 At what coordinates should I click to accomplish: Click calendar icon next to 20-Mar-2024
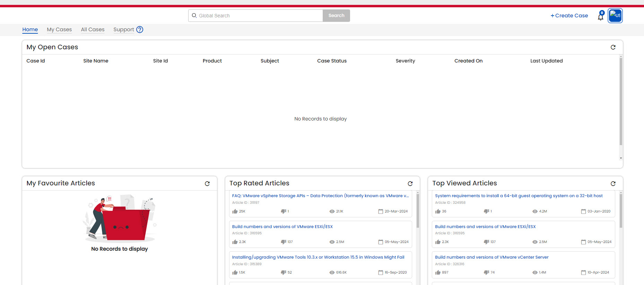[381, 211]
